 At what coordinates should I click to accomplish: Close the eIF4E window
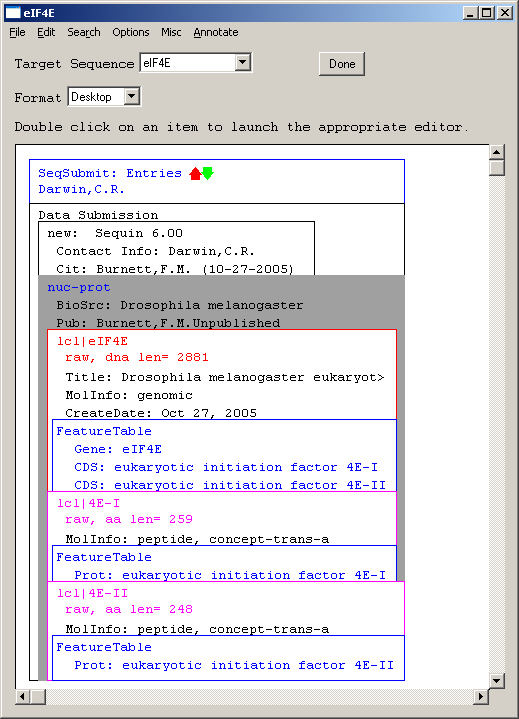[x=505, y=13]
